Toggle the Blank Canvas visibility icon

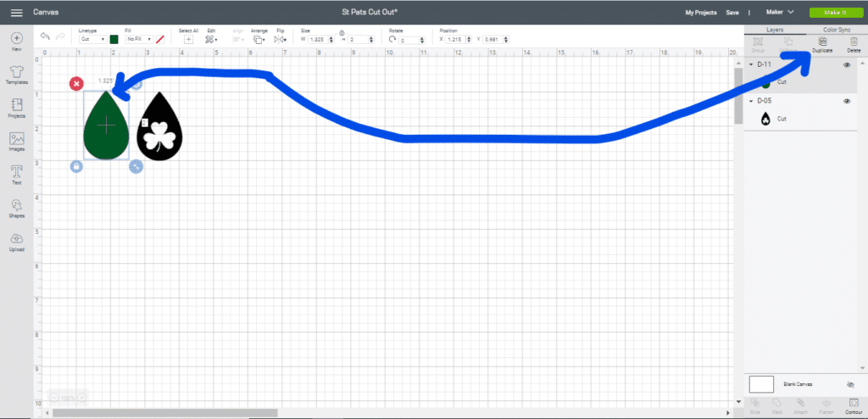click(850, 384)
